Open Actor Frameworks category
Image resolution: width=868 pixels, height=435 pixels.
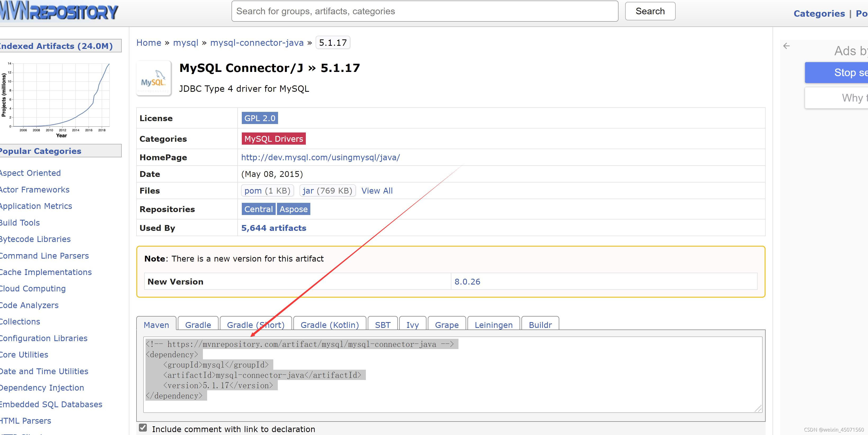tap(34, 190)
